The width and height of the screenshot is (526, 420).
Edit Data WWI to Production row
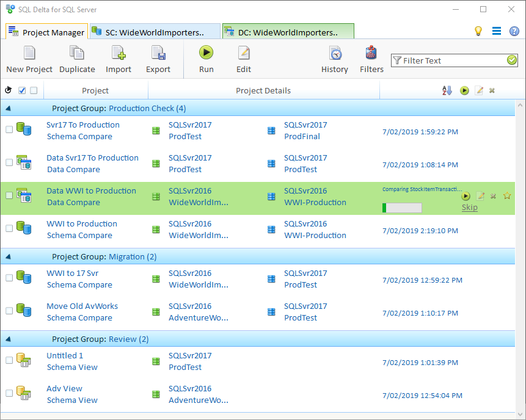[480, 196]
